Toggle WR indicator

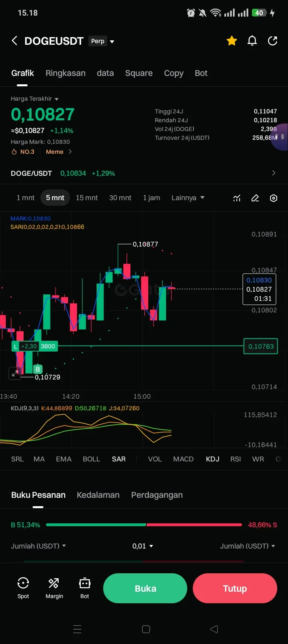coord(258,459)
